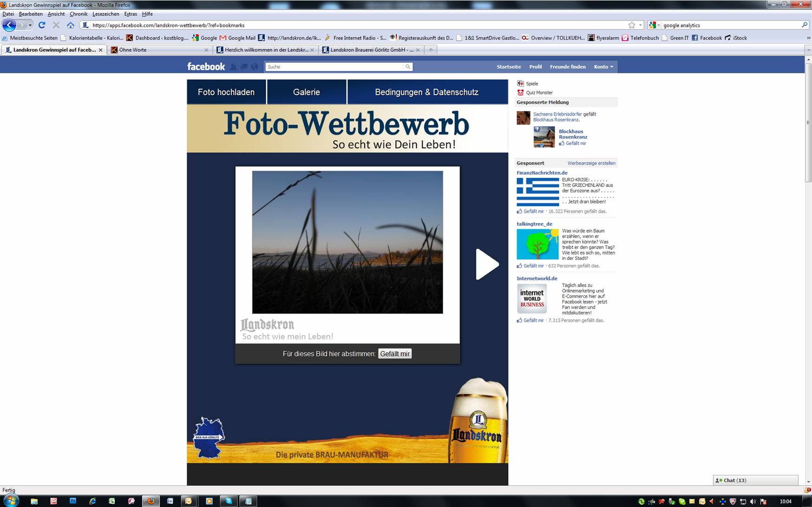This screenshot has width=812, height=507.
Task: Click the Werbeanzeige erstellen link
Action: [591, 163]
